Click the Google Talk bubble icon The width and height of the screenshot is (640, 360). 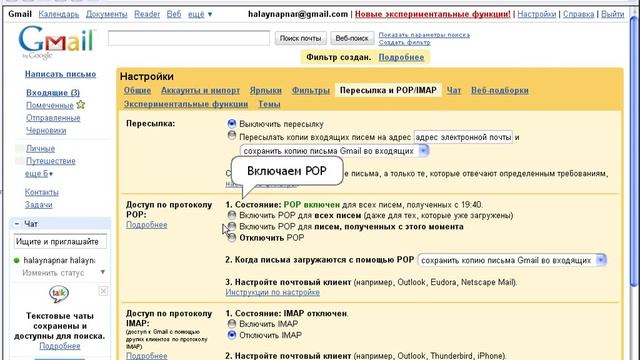click(x=59, y=293)
